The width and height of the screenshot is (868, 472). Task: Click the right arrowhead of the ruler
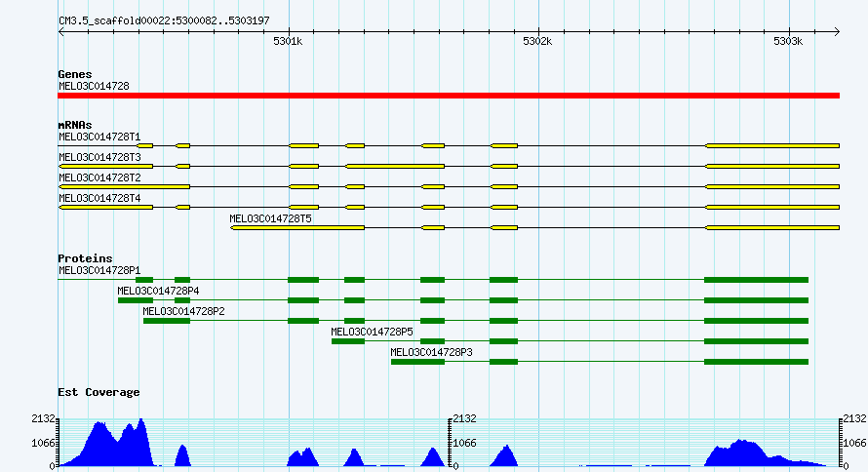[x=837, y=31]
